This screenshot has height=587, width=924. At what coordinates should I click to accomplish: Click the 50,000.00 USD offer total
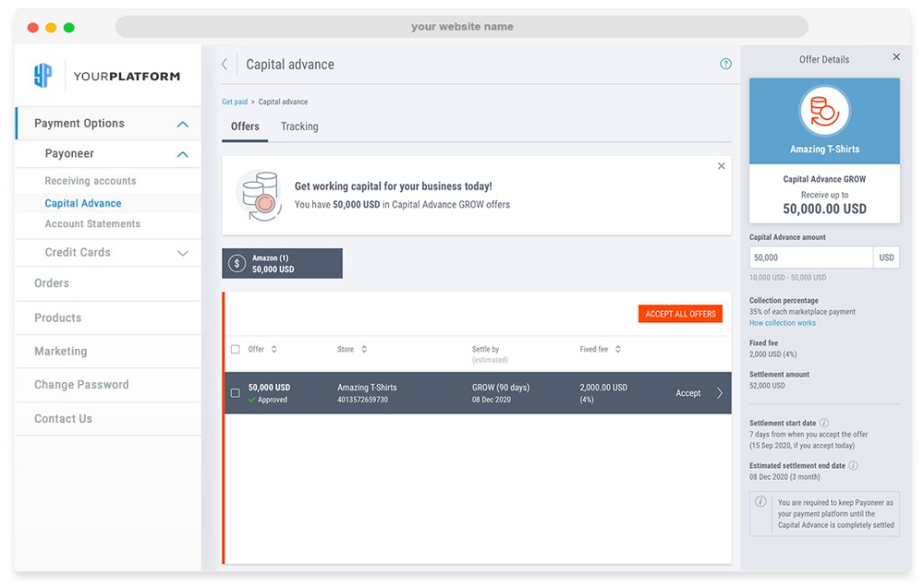point(825,209)
